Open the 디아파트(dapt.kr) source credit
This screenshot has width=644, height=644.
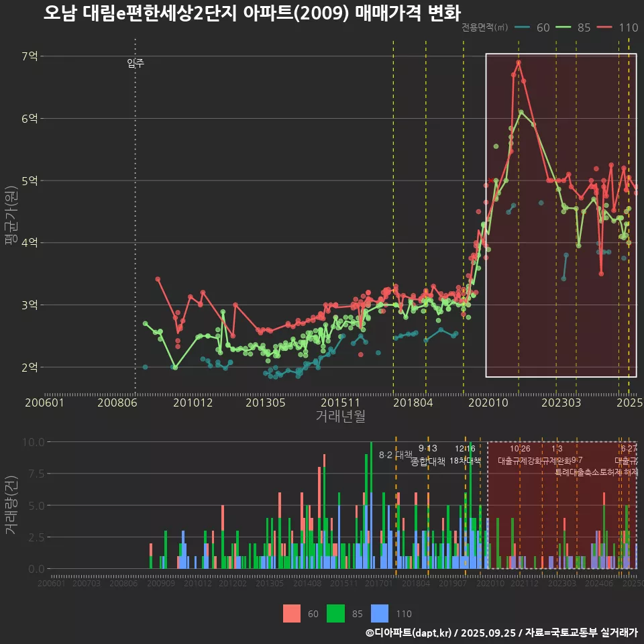coord(410,633)
